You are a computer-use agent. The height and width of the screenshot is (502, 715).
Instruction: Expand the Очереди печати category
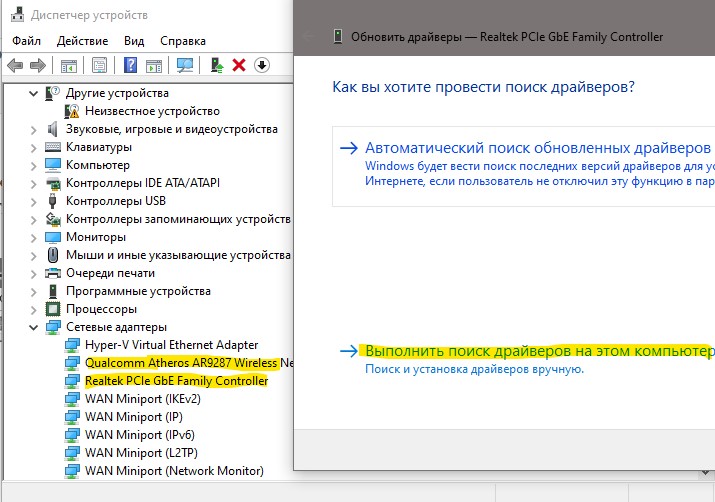[33, 274]
